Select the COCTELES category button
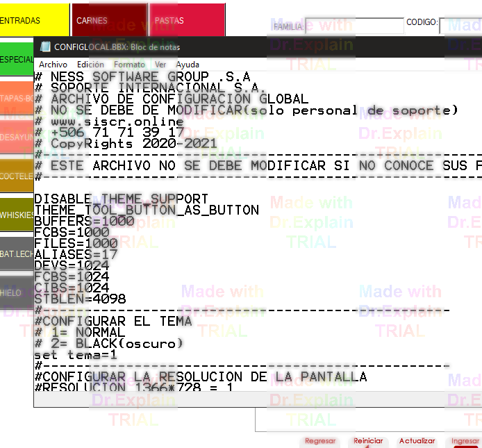Screen dimensions: 482x448 [16, 176]
